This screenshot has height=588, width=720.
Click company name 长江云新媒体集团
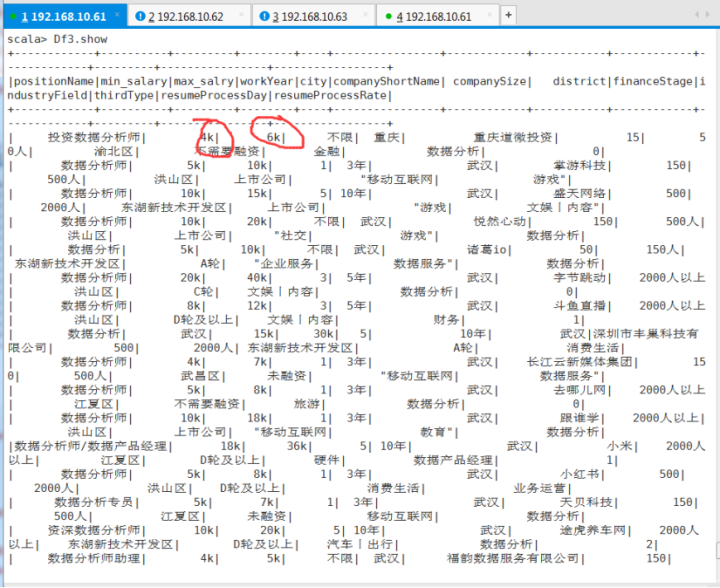click(x=579, y=362)
